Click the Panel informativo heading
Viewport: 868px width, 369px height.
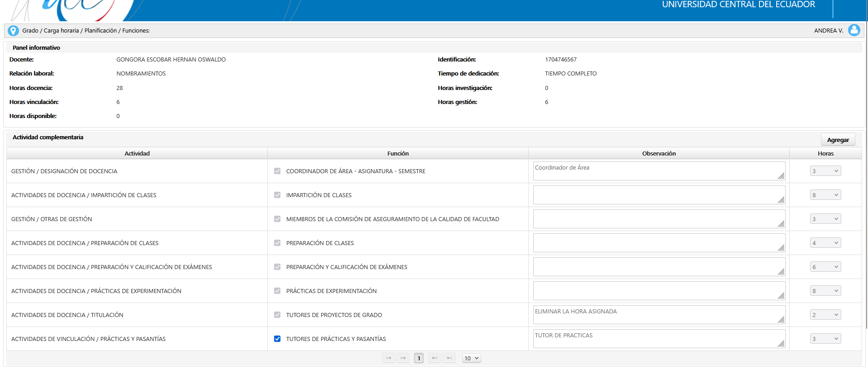pos(36,47)
